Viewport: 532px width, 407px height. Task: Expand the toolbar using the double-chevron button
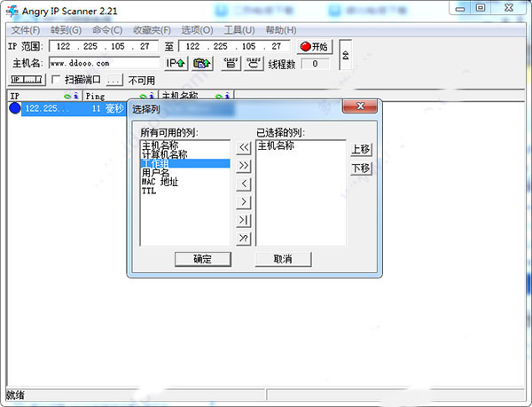(x=345, y=53)
